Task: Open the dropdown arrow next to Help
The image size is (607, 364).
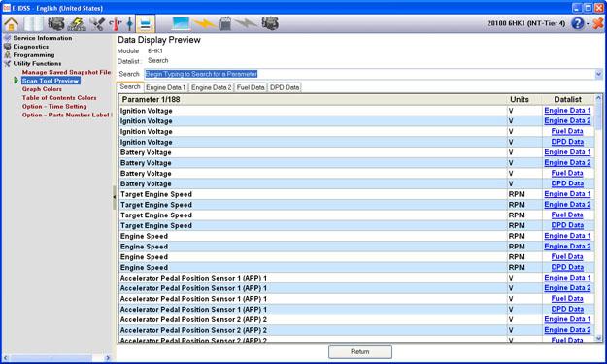Action: tap(588, 24)
